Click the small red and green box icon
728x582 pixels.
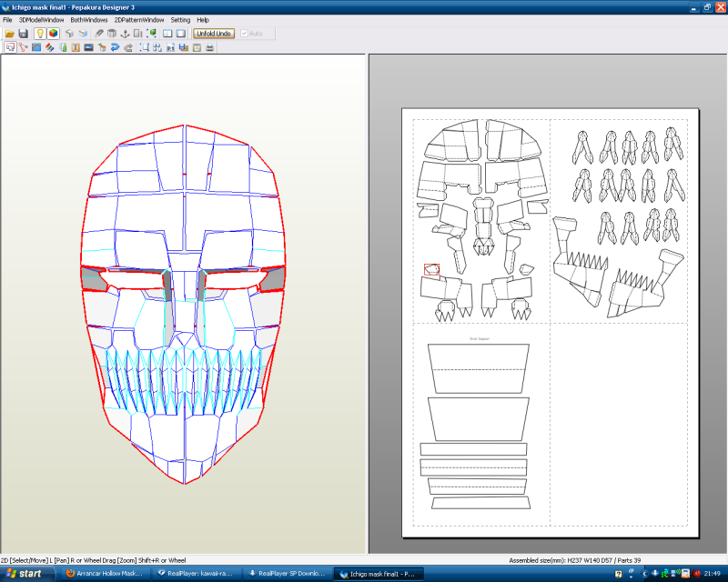click(x=102, y=47)
